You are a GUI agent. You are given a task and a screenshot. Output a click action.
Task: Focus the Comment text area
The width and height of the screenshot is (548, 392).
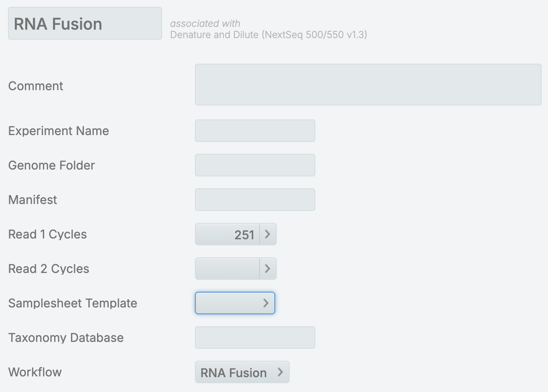368,85
